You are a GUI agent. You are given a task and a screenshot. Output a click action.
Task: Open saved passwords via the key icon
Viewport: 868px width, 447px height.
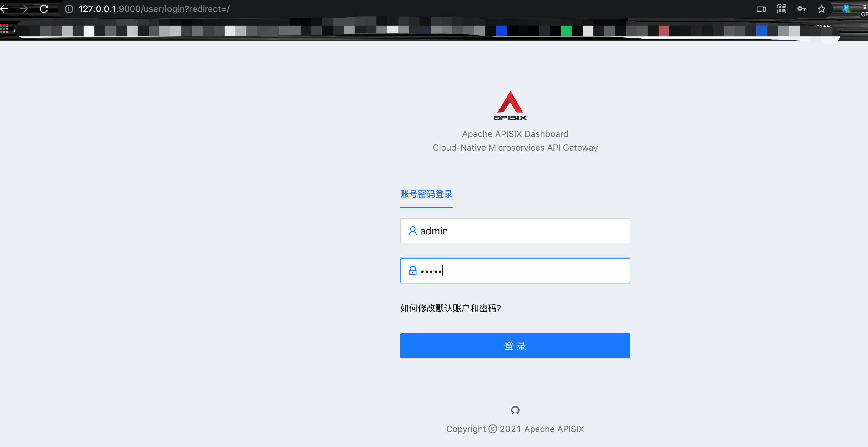coord(801,9)
